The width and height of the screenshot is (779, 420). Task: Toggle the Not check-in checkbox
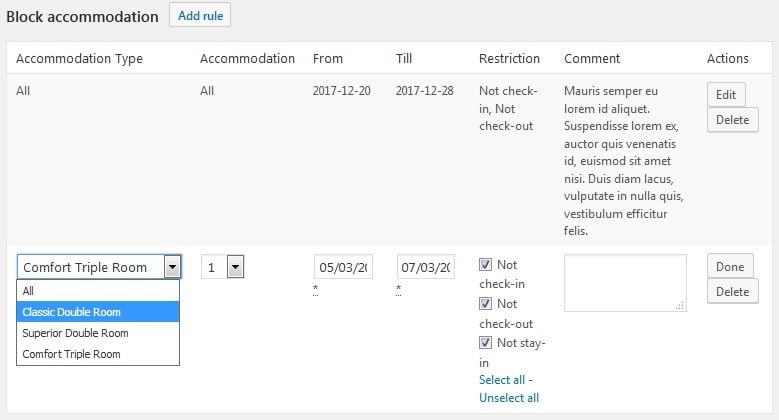485,265
